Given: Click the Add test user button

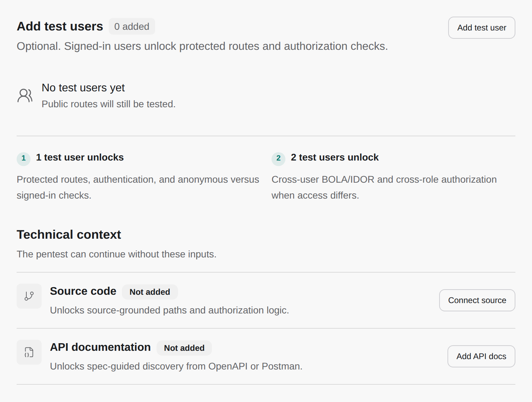Looking at the screenshot, I should pyautogui.click(x=481, y=28).
